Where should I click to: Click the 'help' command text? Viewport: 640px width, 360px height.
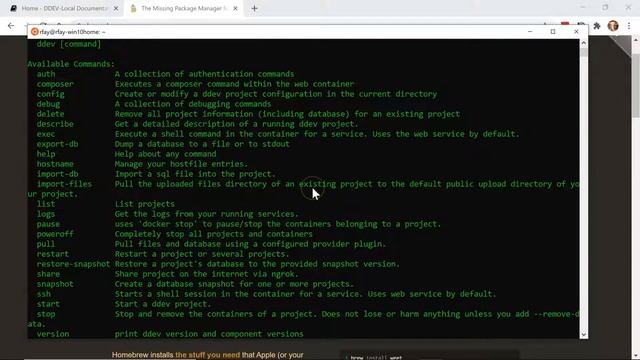click(46, 154)
